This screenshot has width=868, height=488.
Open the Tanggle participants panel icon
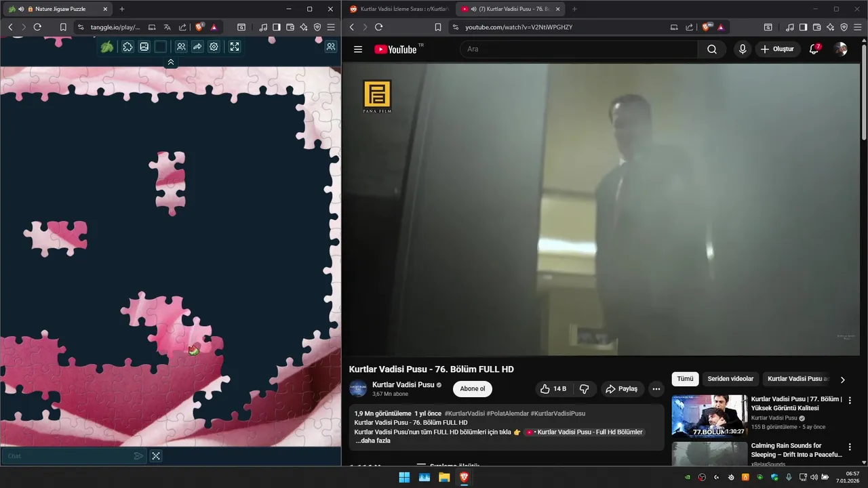click(330, 47)
